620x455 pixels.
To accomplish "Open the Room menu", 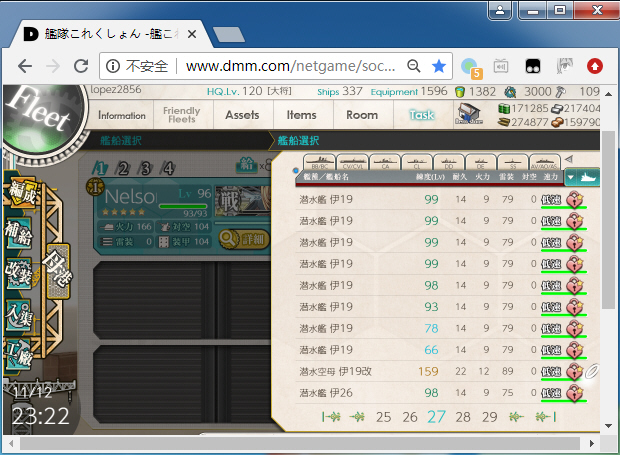I will tap(362, 115).
